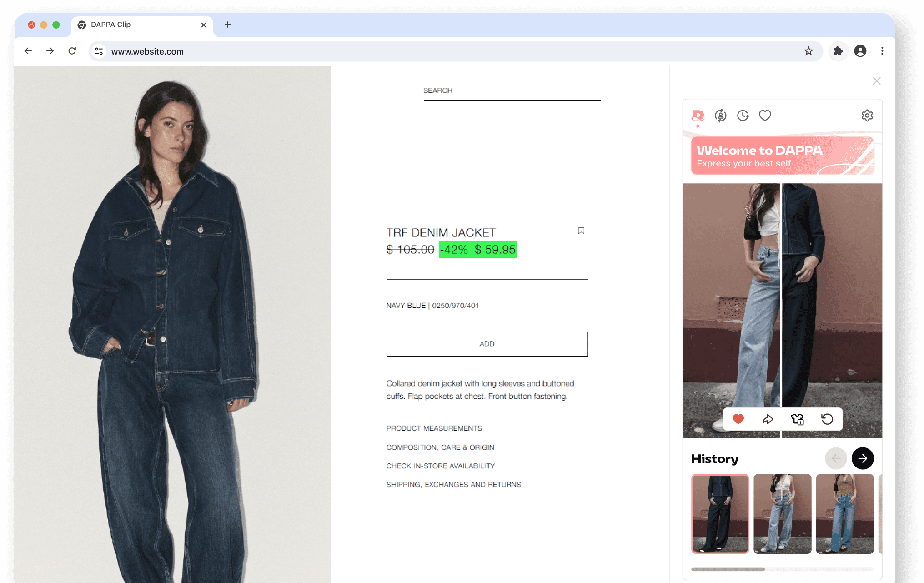Open the DAPPA home logo tab
This screenshot has width=924, height=583.
[698, 116]
